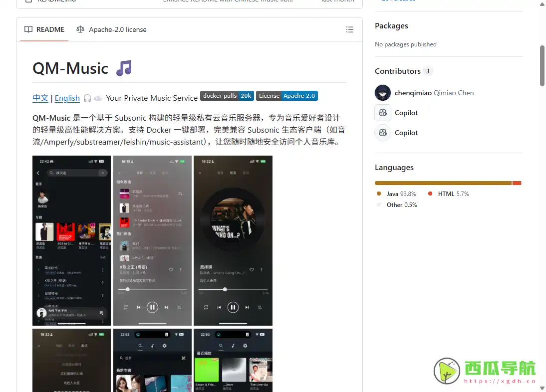Open the README outline icon menu
The height and width of the screenshot is (392, 546).
[350, 29]
